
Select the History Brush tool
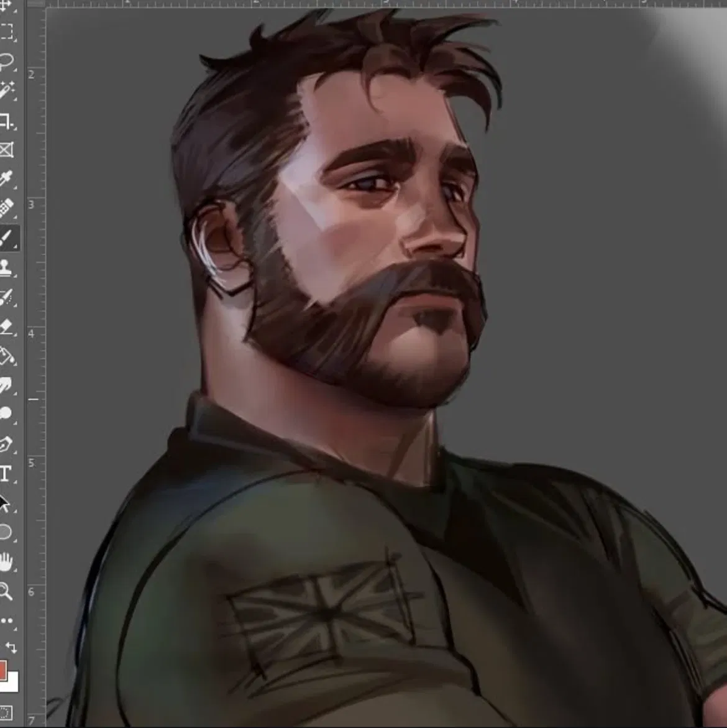pos(6,297)
